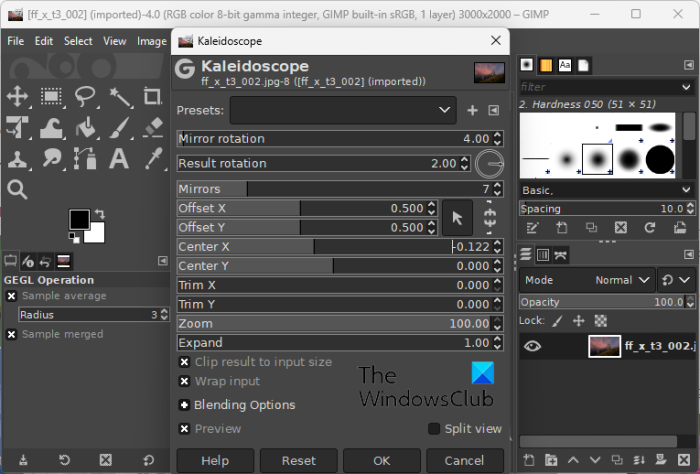Click the foreground black color swatch
700x474 pixels.
pos(79,219)
